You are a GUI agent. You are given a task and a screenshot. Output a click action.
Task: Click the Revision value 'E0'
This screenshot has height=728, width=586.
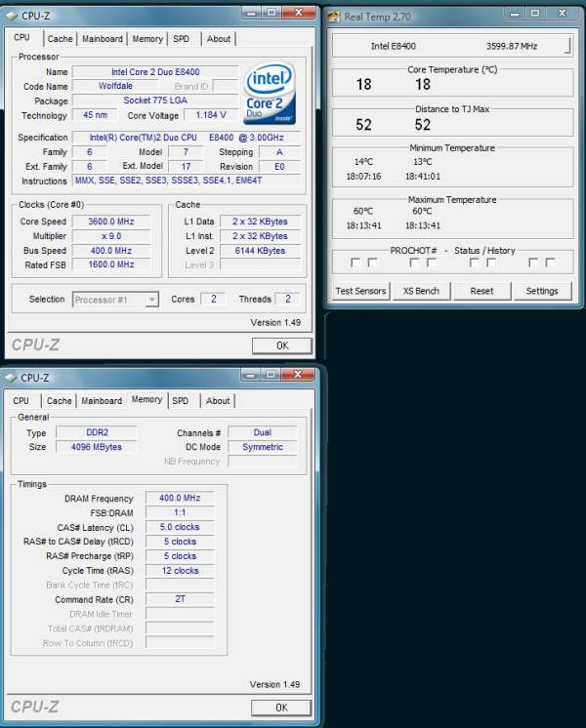[x=279, y=166]
